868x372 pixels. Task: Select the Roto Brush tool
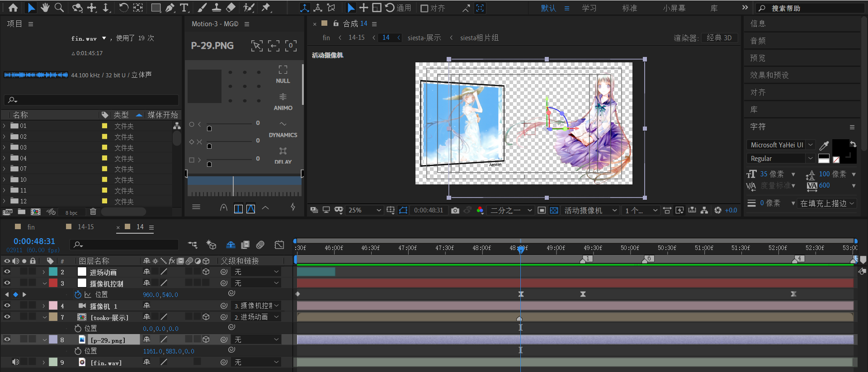point(249,8)
